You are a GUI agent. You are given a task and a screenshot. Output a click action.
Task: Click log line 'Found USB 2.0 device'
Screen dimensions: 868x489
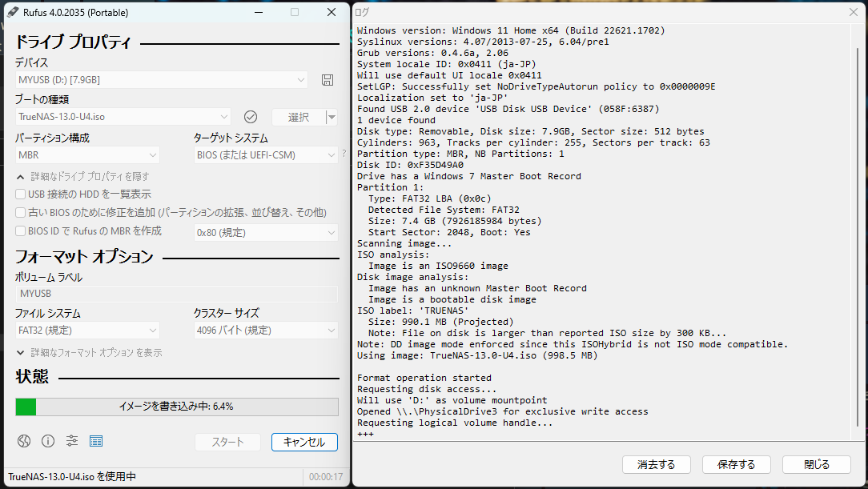[x=508, y=109]
